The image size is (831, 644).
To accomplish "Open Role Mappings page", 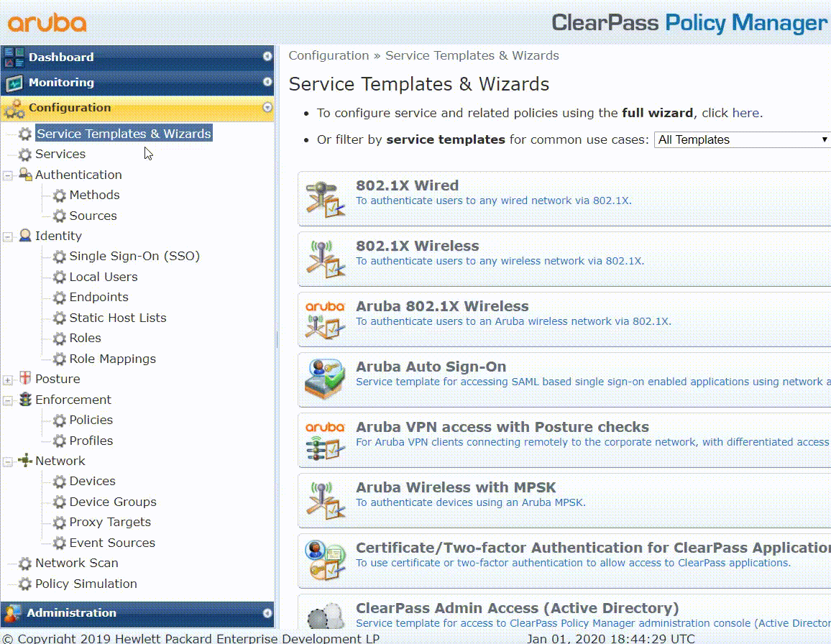I will click(x=112, y=359).
